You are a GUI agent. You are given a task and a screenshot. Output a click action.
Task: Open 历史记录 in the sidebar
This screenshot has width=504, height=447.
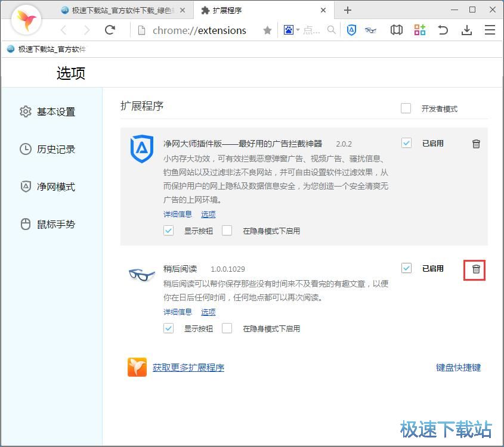55,149
